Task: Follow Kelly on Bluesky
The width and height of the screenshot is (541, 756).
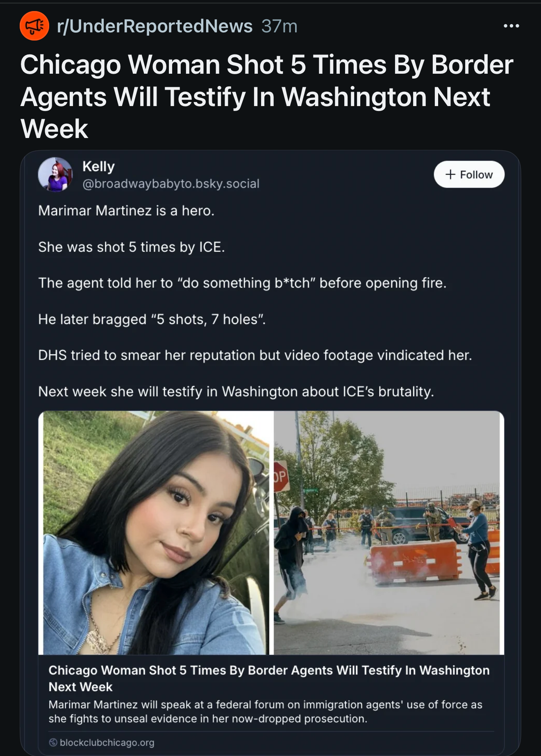Action: click(x=469, y=174)
